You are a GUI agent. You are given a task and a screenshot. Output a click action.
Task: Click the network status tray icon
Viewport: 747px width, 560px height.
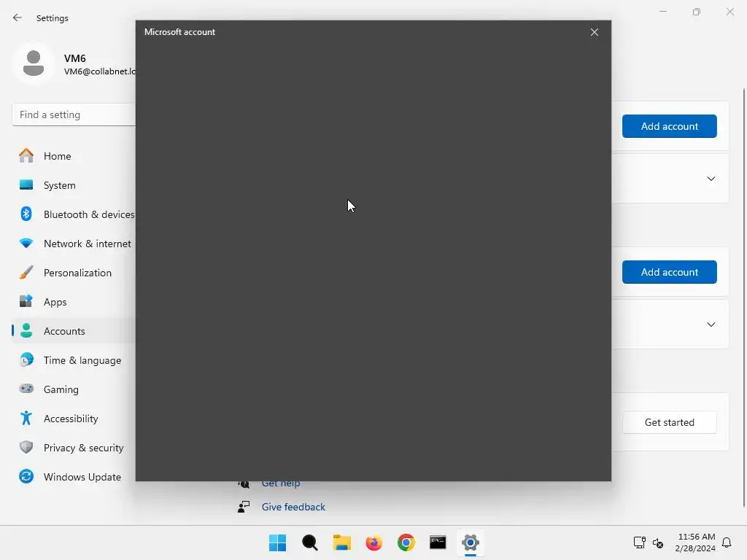coord(639,542)
